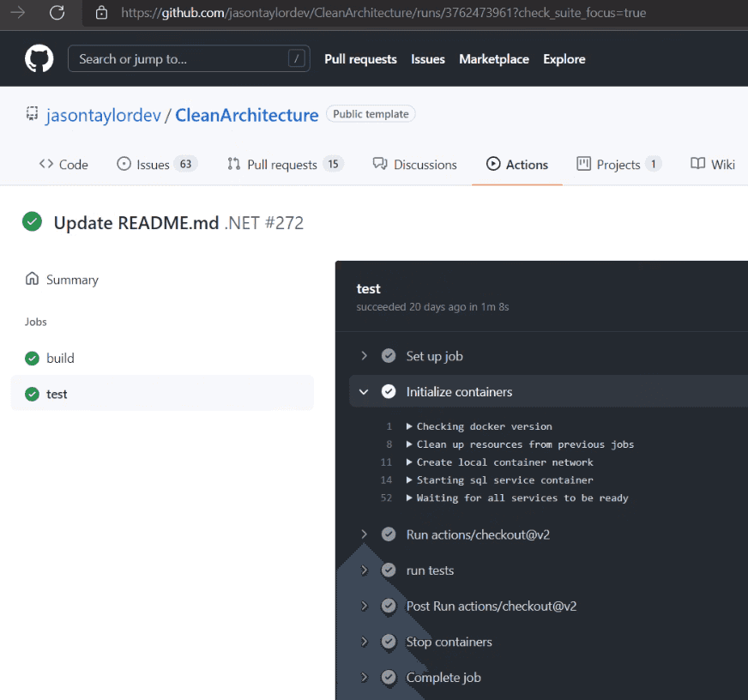
Task: Click the green check icon beside build
Action: pos(33,359)
